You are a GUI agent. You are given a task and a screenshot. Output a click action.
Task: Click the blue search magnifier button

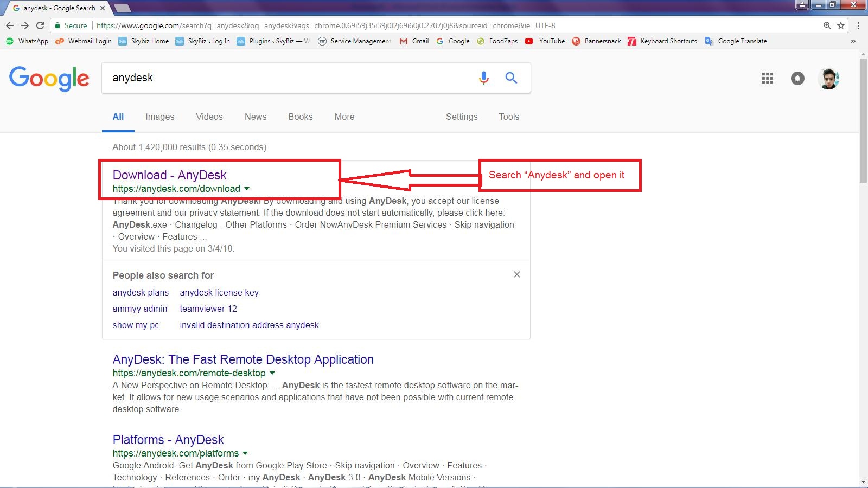[511, 78]
